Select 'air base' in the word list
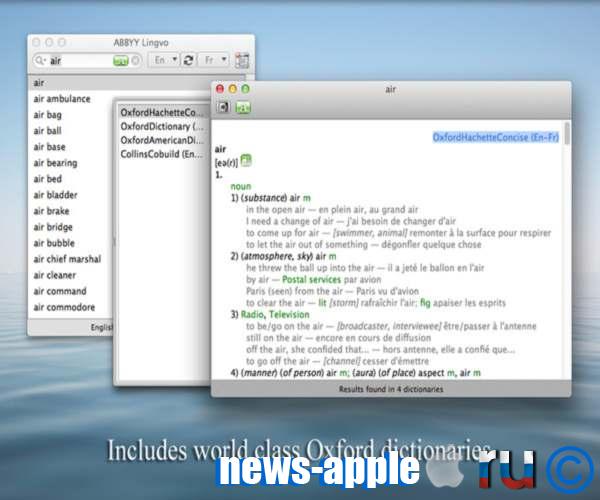The image size is (600, 500). pos(49,147)
